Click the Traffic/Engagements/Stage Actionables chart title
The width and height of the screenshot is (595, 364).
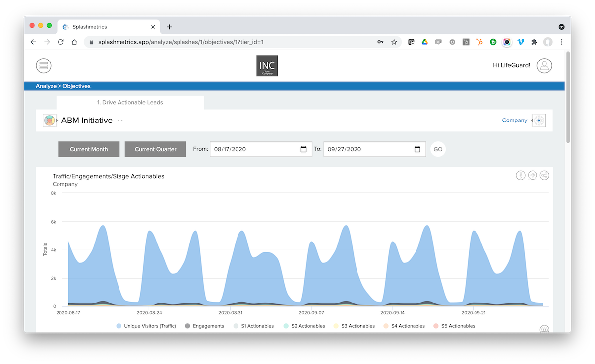click(x=108, y=176)
